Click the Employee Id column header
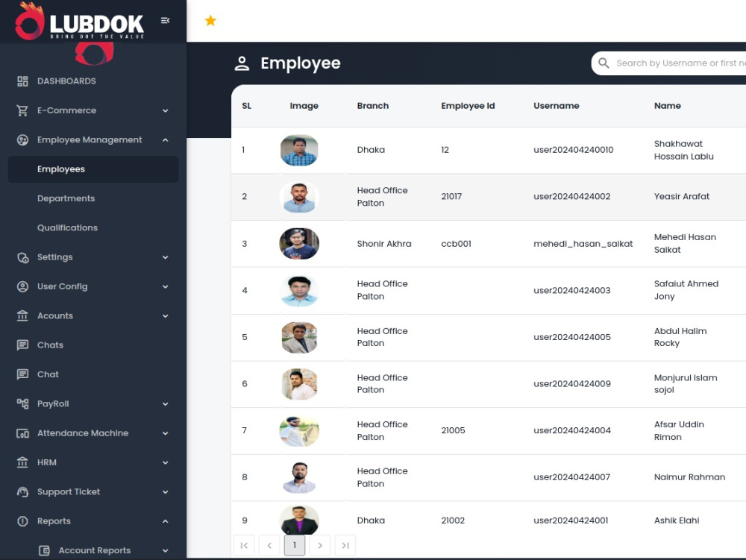The width and height of the screenshot is (746, 560). point(468,106)
